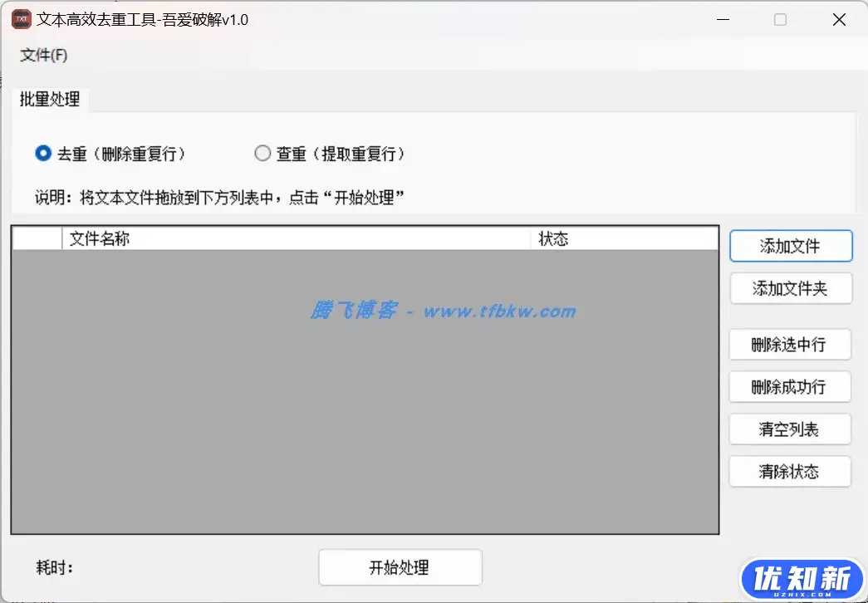Minimize the application window
Image resolution: width=868 pixels, height=603 pixels.
click(x=722, y=18)
